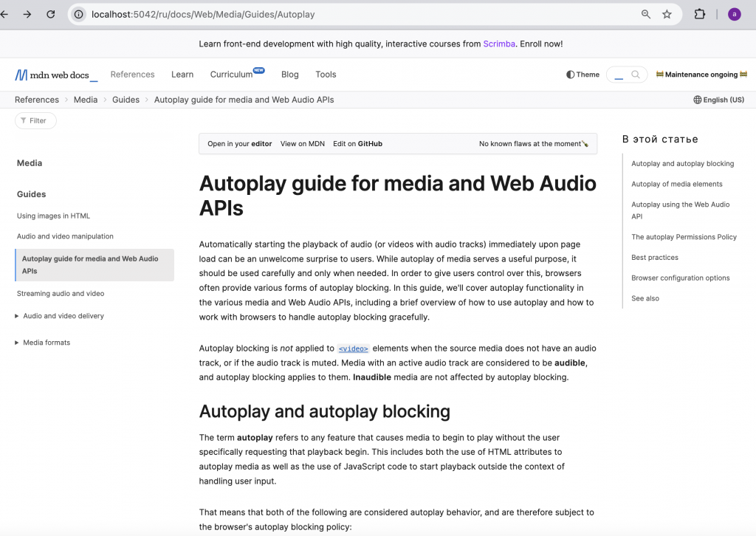Open the browser zoom magnifier icon

[646, 14]
